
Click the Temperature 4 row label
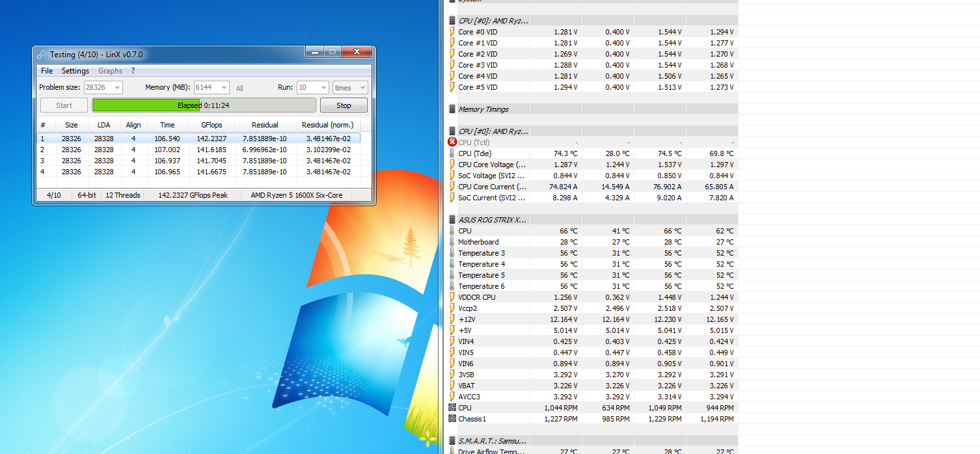(x=482, y=264)
